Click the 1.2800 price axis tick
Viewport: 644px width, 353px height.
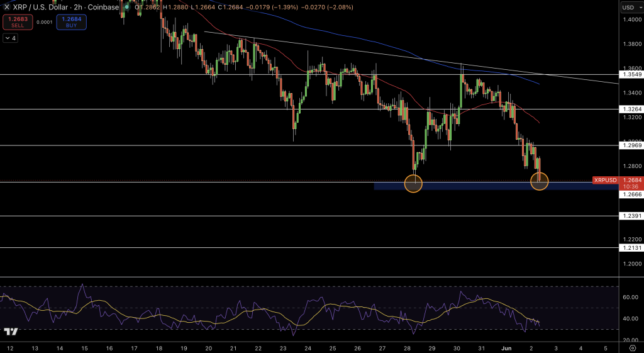632,166
